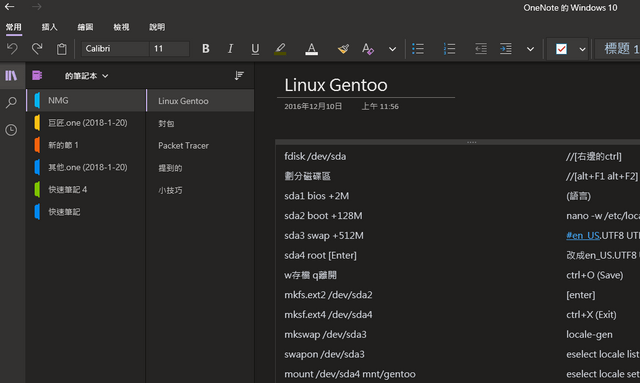Open the 封包 page

pos(200,123)
